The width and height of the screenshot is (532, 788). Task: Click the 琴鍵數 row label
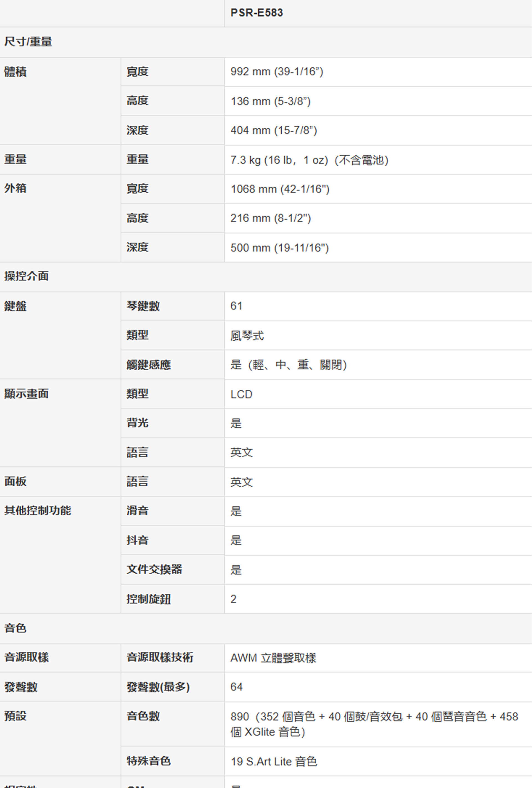point(143,306)
